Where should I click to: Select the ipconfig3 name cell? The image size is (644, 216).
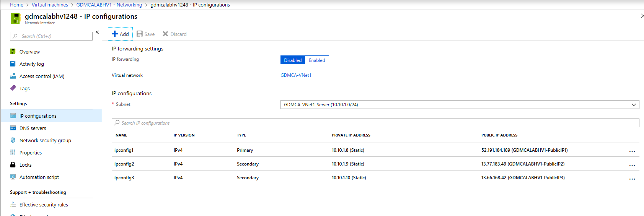(x=124, y=177)
